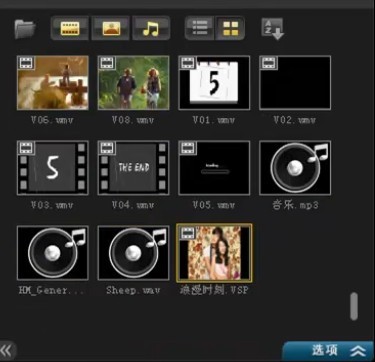Viewport: 375px width, 362px height.
Task: Select the HM_Gener audio file icon
Action: coord(53,253)
